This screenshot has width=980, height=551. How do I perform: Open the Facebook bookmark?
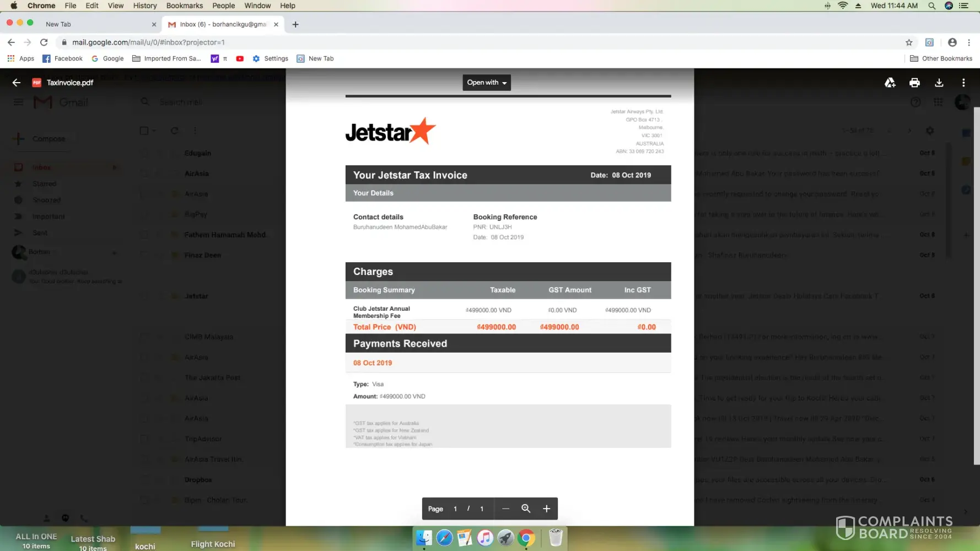62,58
